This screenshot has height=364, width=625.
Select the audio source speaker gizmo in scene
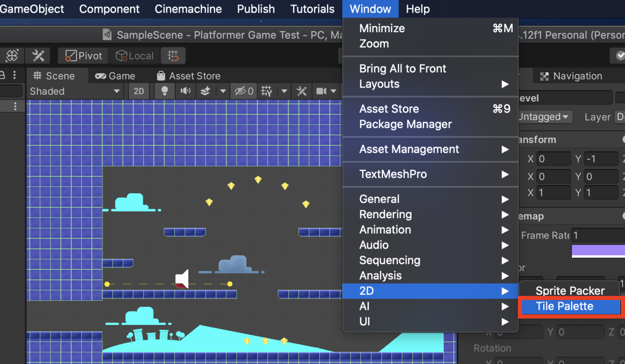tap(182, 279)
